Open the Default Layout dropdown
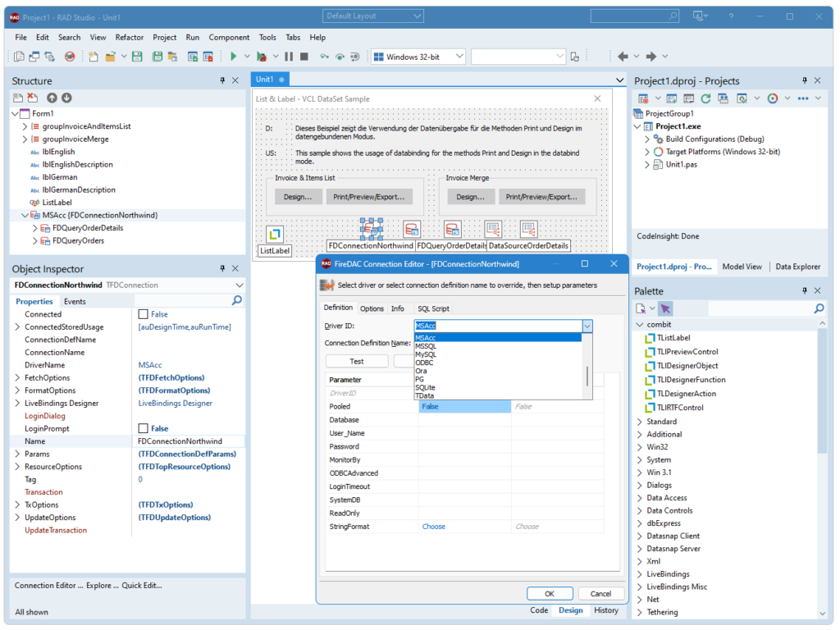 [x=418, y=16]
